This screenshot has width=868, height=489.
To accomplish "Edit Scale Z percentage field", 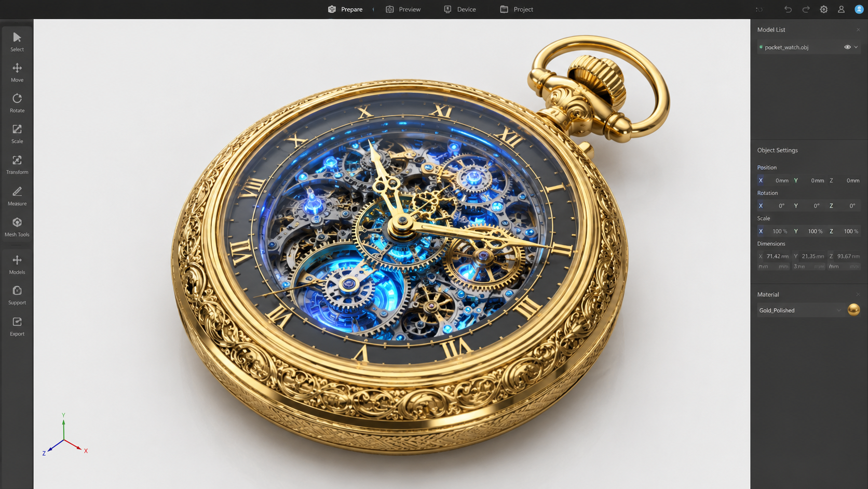I will (844, 231).
